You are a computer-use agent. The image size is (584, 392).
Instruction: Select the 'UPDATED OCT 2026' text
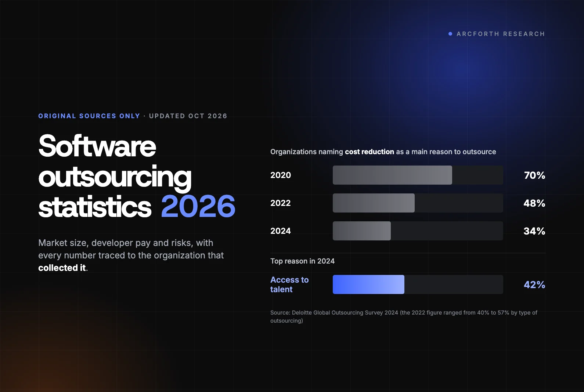[188, 116]
